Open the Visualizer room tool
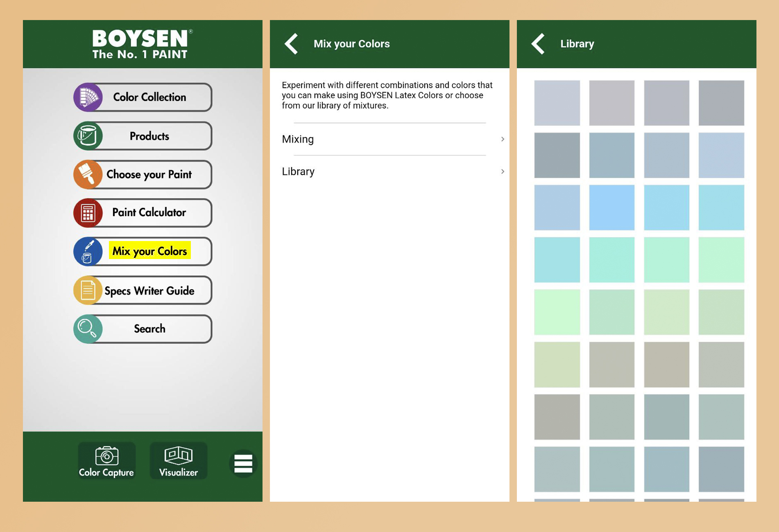Screen dimensions: 779x532 pos(179,461)
